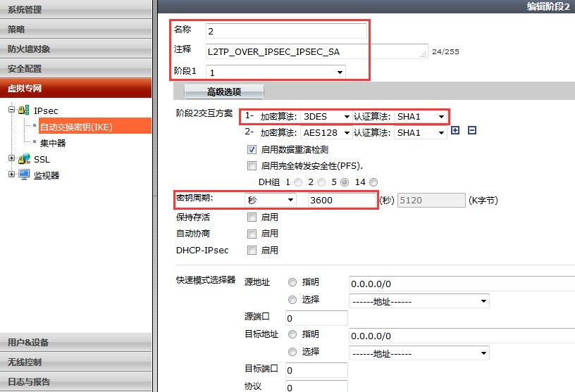Select 集中器 tree item
This screenshot has width=575, height=392.
53,143
